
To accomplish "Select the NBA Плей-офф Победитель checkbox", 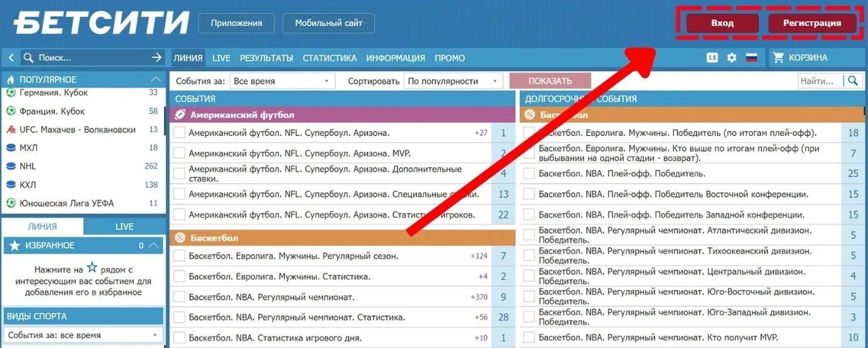I will tap(529, 174).
